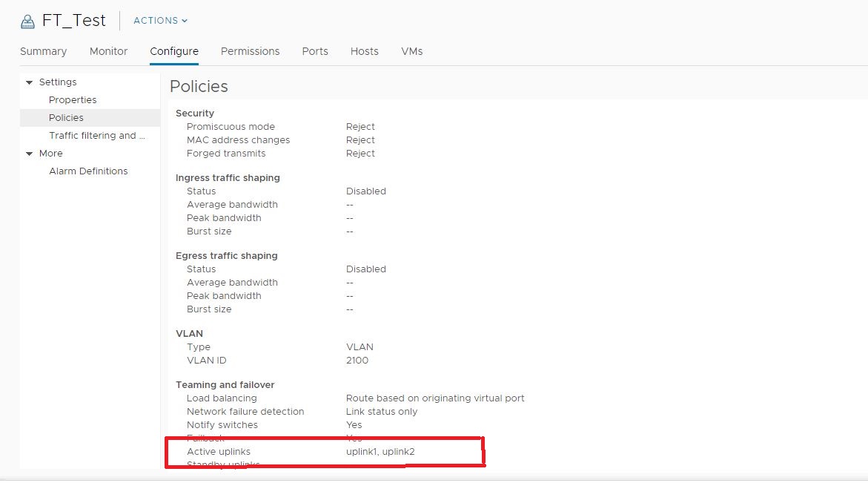Screen dimensions: 868x483
Task: Select Properties in the settings sidebar
Action: tap(73, 100)
